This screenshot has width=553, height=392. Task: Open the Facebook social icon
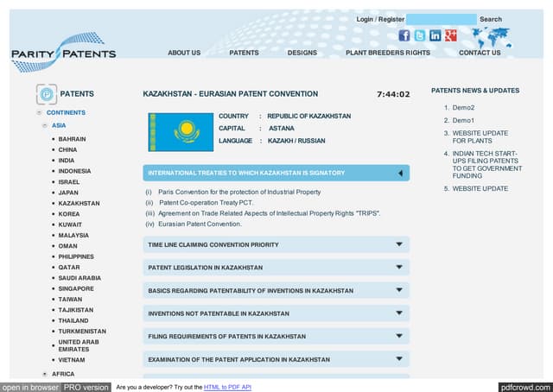[404, 35]
